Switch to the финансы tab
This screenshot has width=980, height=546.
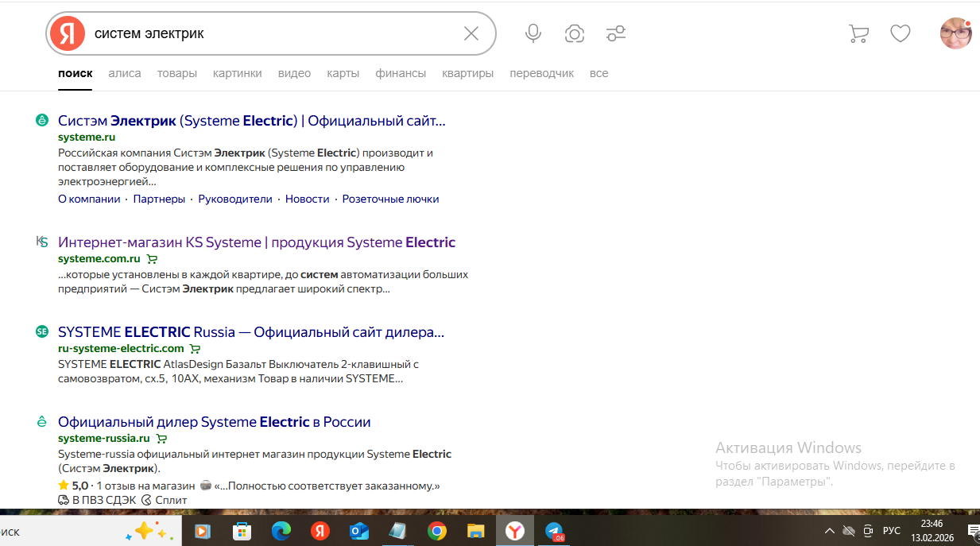coord(401,73)
